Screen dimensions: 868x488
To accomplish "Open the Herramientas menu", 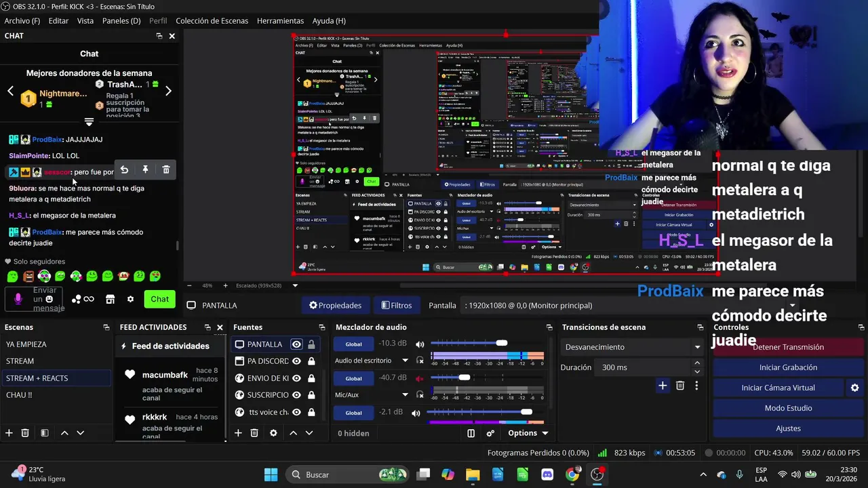I will [280, 21].
